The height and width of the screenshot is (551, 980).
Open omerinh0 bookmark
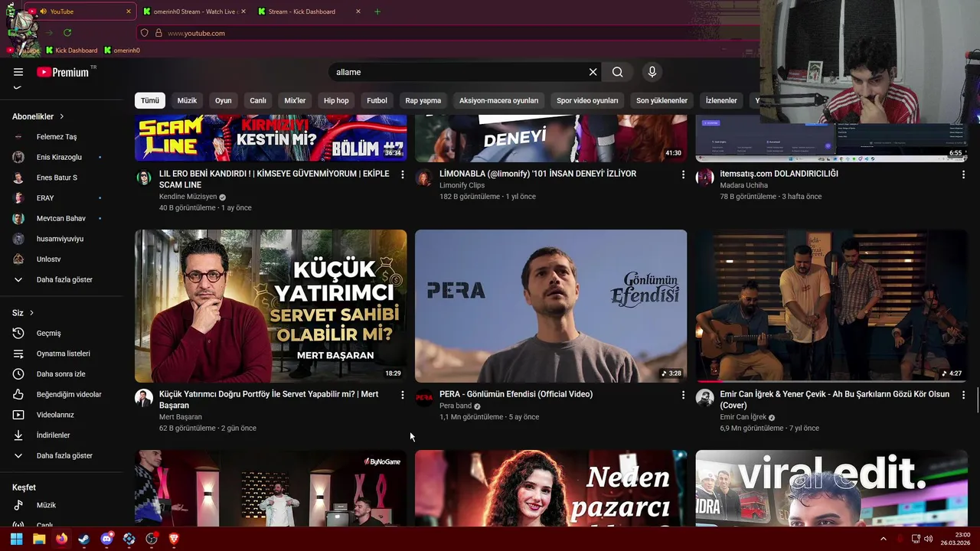tap(122, 51)
